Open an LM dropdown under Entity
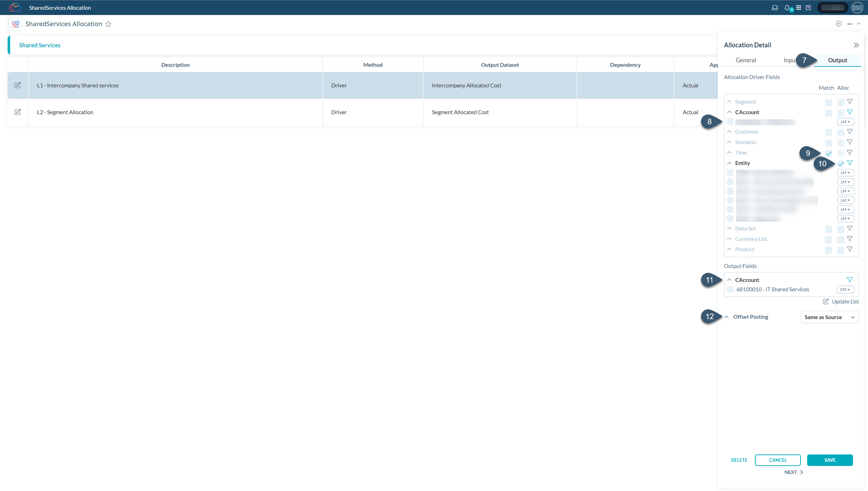This screenshot has width=868, height=491. point(845,172)
